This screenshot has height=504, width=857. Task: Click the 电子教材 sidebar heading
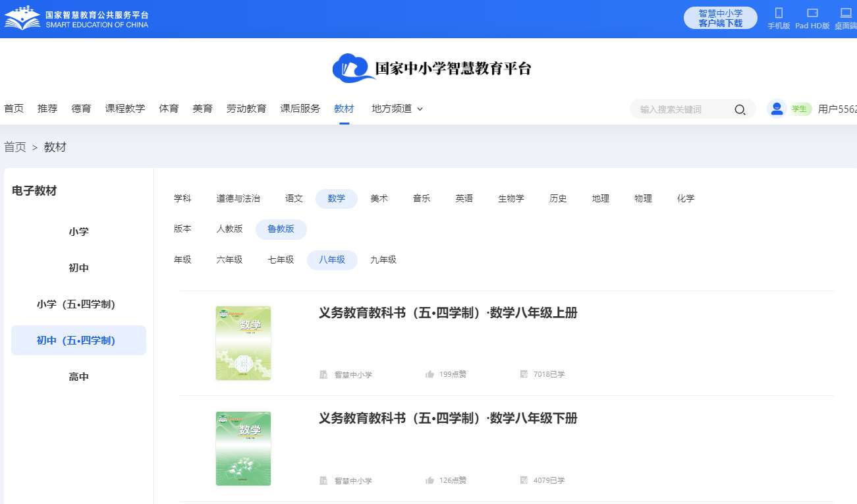click(34, 191)
